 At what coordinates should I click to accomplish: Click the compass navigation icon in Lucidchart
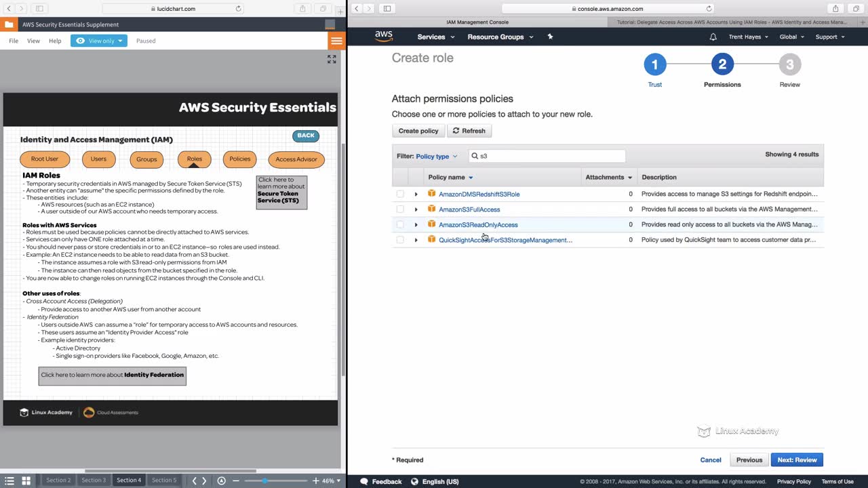pyautogui.click(x=221, y=481)
